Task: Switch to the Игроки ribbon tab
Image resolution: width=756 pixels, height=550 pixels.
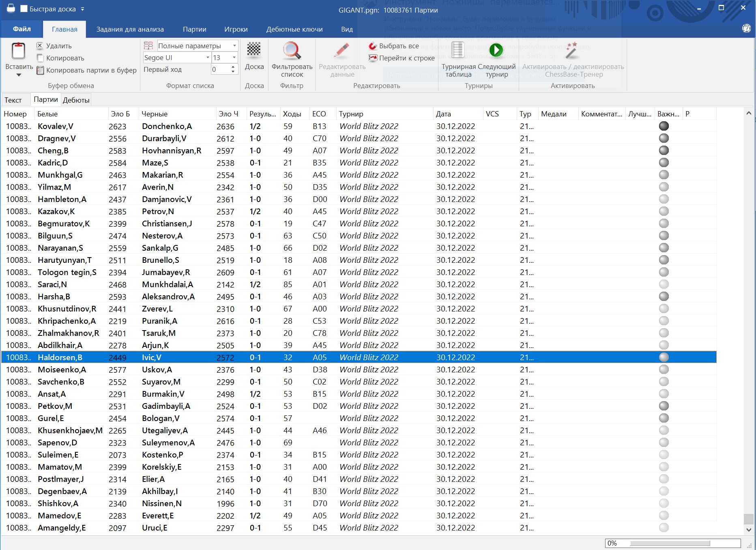Action: (236, 29)
